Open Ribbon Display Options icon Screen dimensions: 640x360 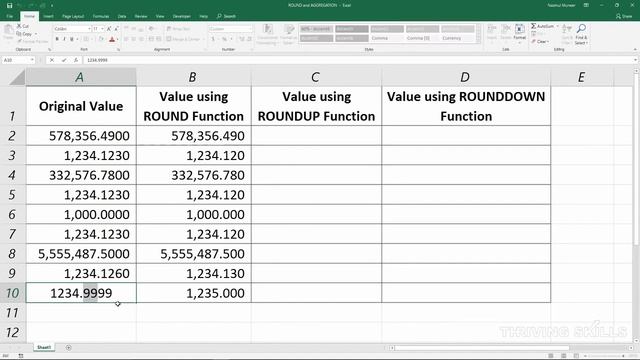click(x=586, y=5)
